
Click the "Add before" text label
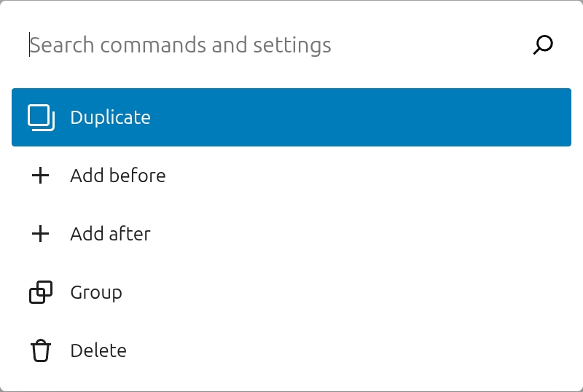[118, 176]
